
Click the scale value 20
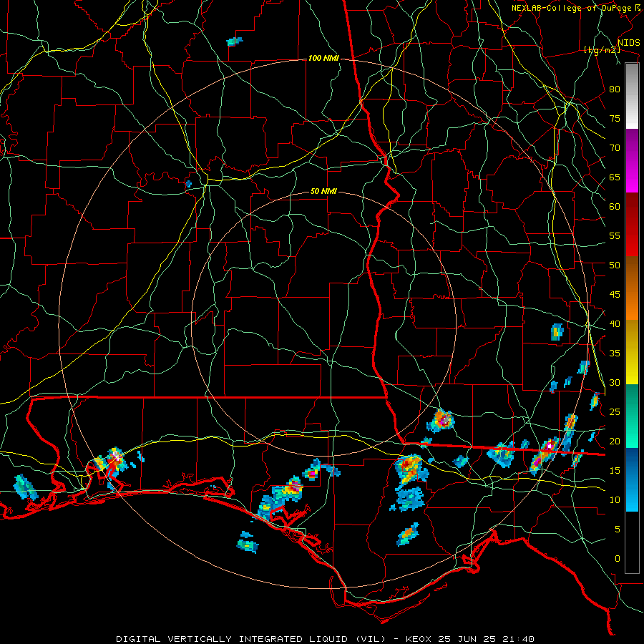click(615, 441)
